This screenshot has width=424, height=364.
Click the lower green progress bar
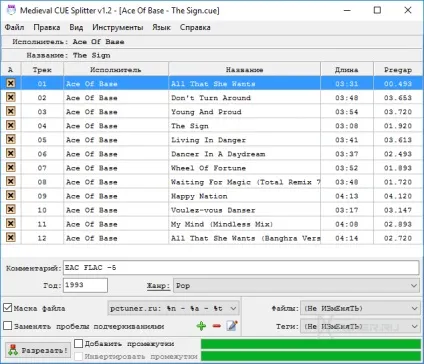311,356
